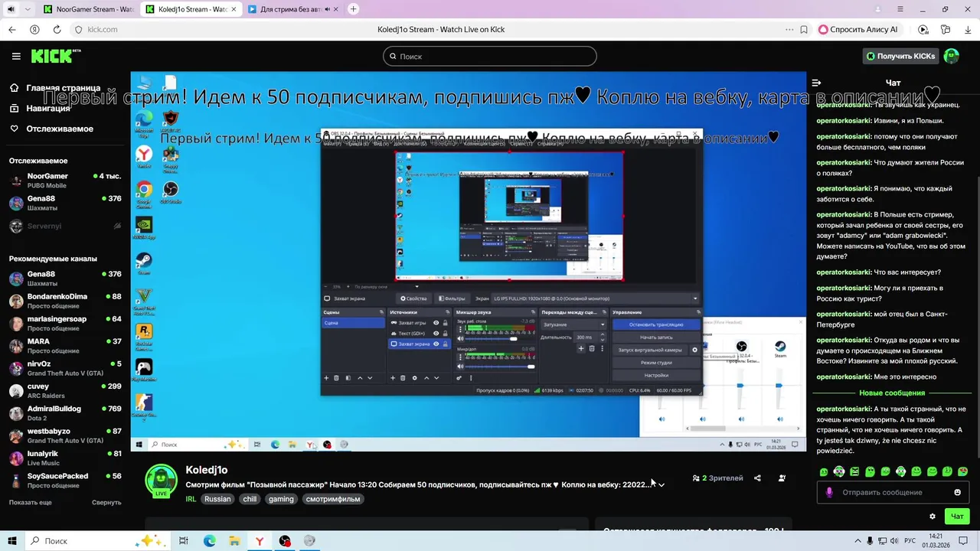Open Windows notification center
Viewport: 980px width, 551px height.
(x=963, y=540)
